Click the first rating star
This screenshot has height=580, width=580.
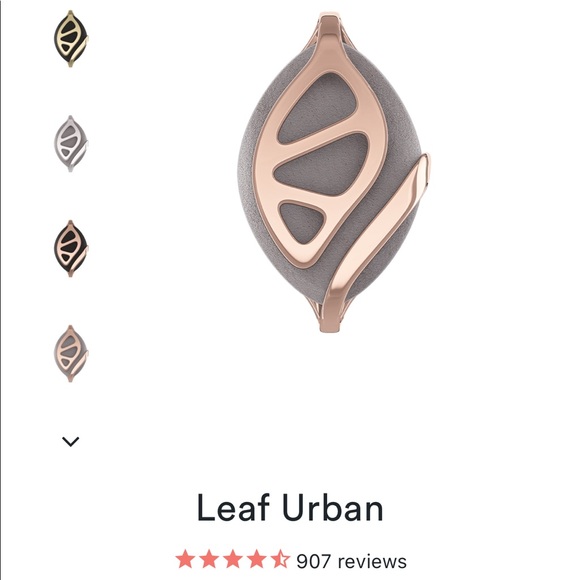(185, 559)
